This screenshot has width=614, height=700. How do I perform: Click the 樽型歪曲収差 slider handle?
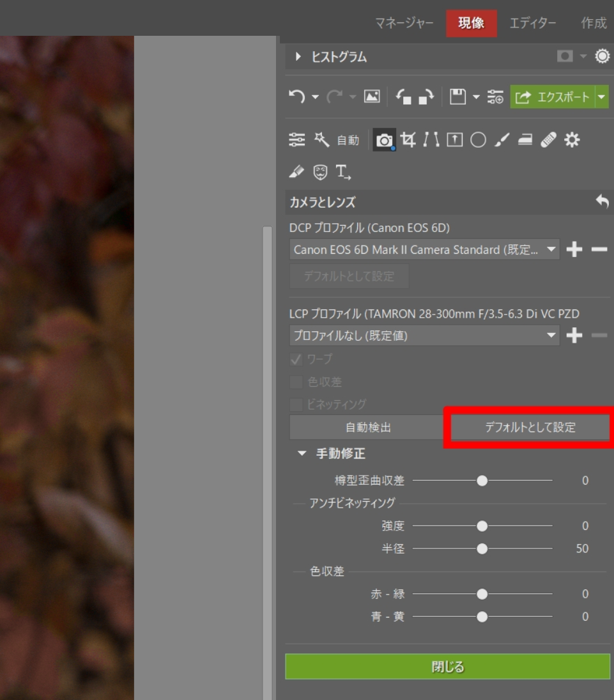point(482,480)
